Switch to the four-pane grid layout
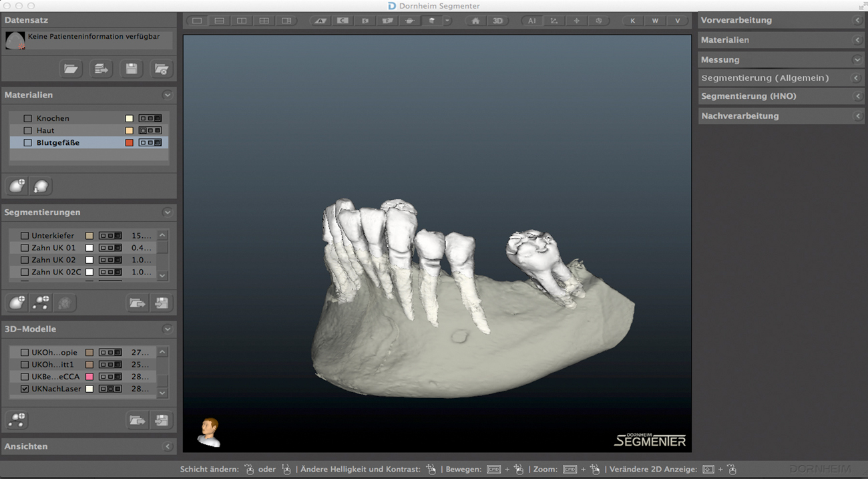 [x=264, y=21]
